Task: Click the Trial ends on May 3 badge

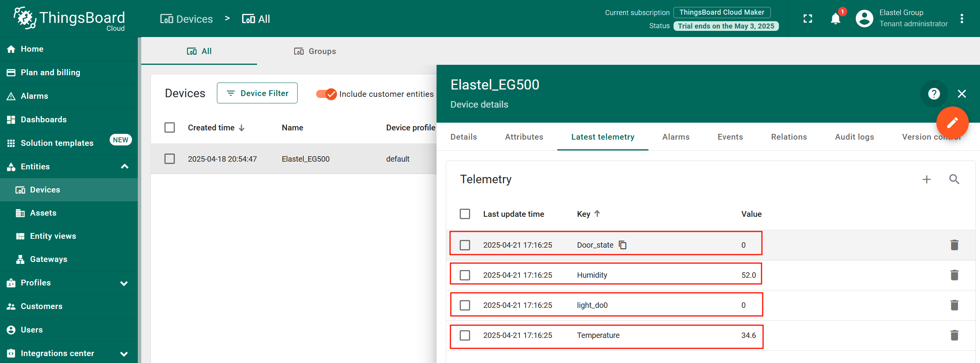Action: click(726, 26)
